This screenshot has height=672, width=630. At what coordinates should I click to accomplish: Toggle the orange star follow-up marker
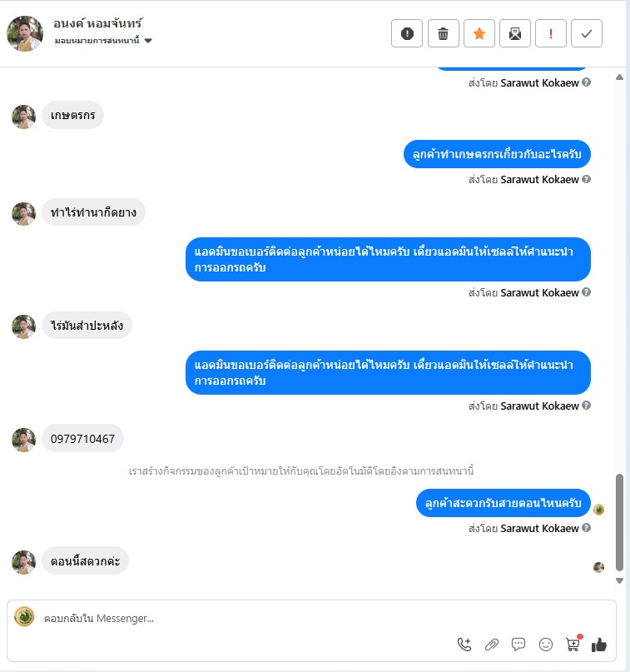tap(479, 33)
